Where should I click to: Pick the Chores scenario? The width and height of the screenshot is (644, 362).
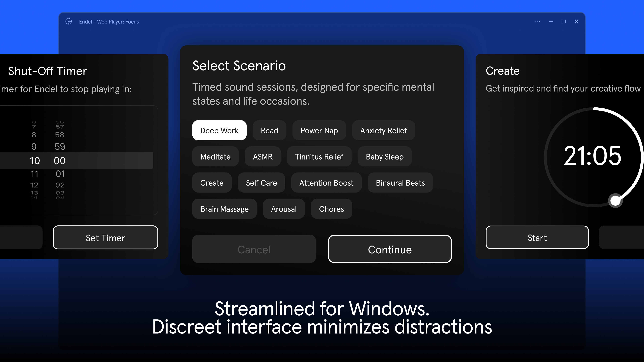pyautogui.click(x=331, y=209)
